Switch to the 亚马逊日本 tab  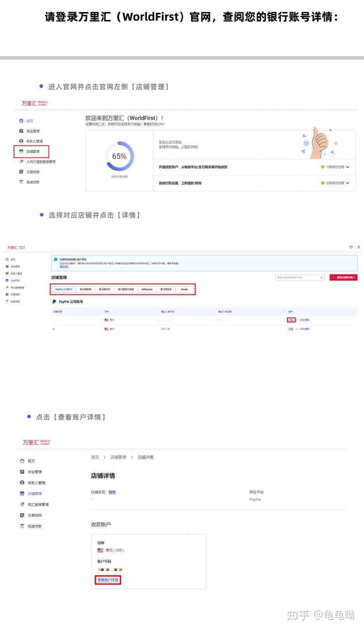[105, 290]
